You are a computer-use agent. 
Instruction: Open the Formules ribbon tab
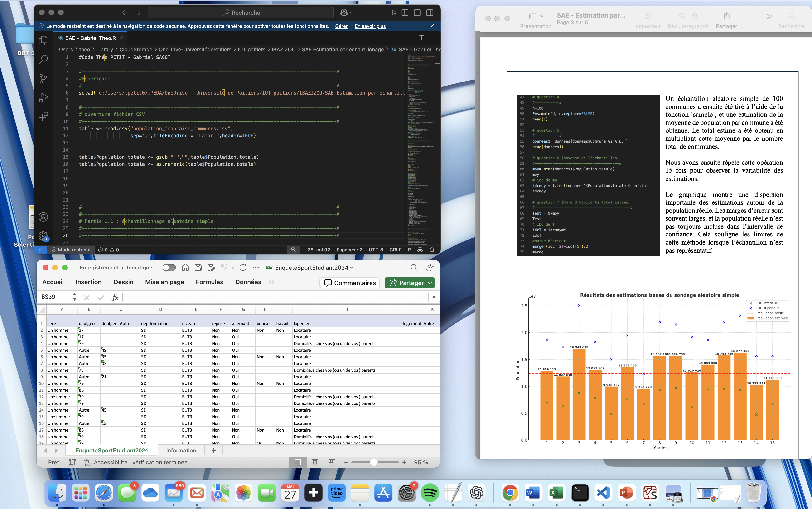point(209,282)
